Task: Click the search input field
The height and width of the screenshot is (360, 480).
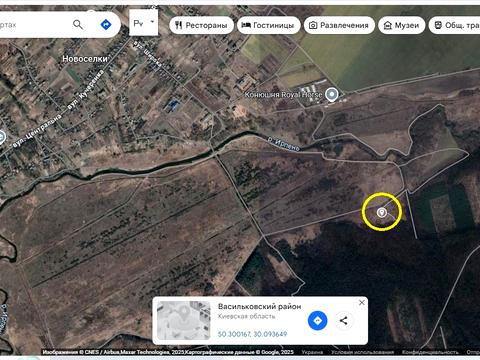Action: [33, 24]
